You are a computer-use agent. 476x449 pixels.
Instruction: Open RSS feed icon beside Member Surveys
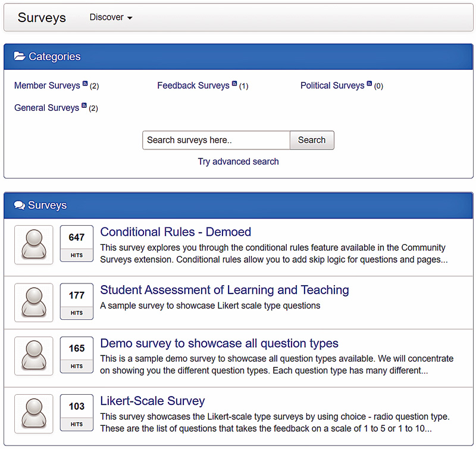[x=85, y=83]
